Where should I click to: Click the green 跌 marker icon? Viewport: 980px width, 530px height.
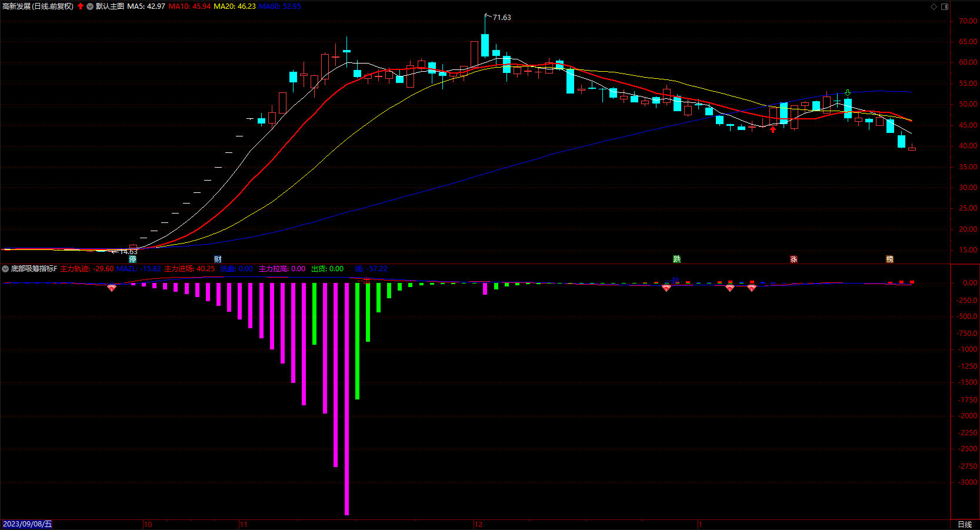(677, 259)
